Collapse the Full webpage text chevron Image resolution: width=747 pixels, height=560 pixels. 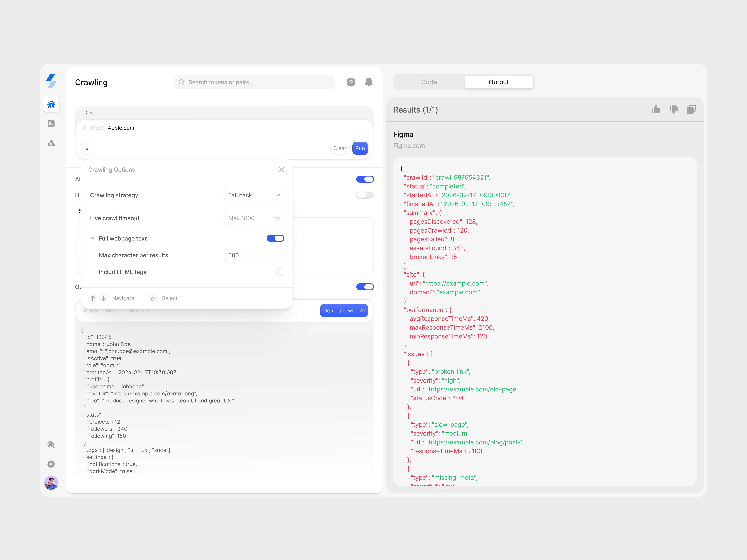tap(92, 238)
